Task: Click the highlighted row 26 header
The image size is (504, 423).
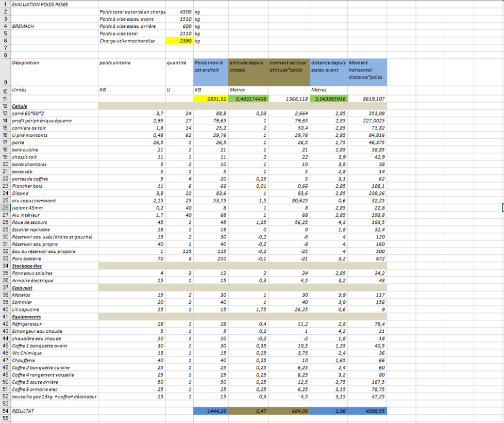Action: [5, 208]
